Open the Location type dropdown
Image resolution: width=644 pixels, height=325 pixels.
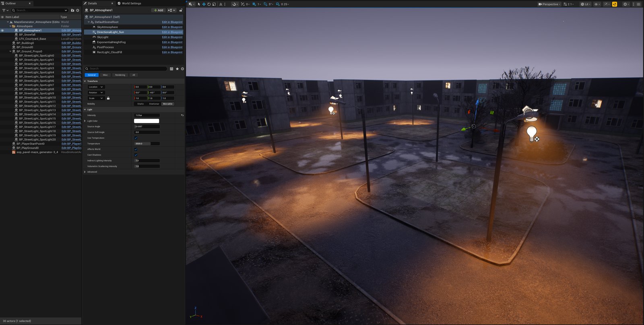96,87
